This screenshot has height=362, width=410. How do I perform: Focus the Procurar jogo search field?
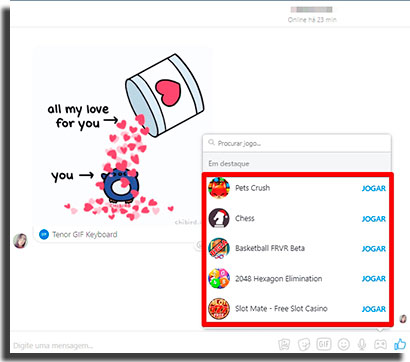[x=297, y=143]
